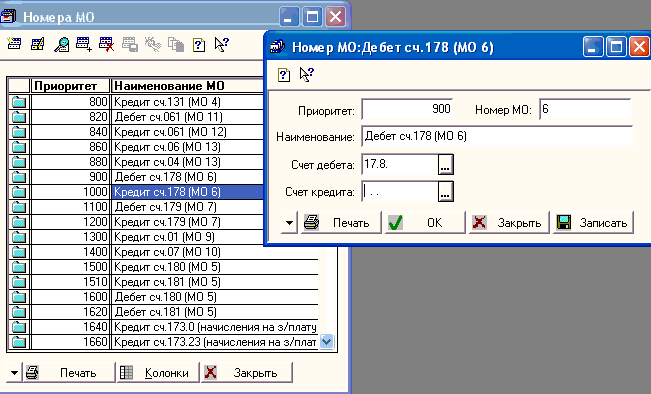Click the delete record red-cross icon
Image resolution: width=651 pixels, height=394 pixels.
107,44
